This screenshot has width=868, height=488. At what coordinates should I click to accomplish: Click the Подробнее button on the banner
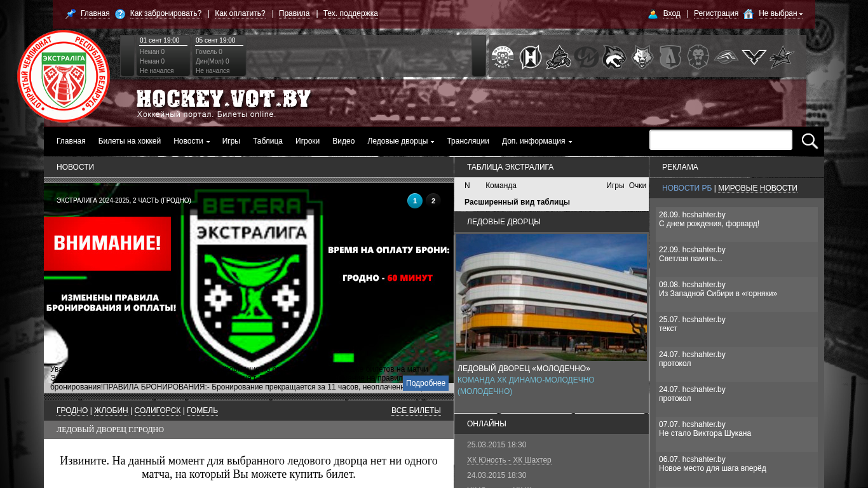(x=426, y=383)
